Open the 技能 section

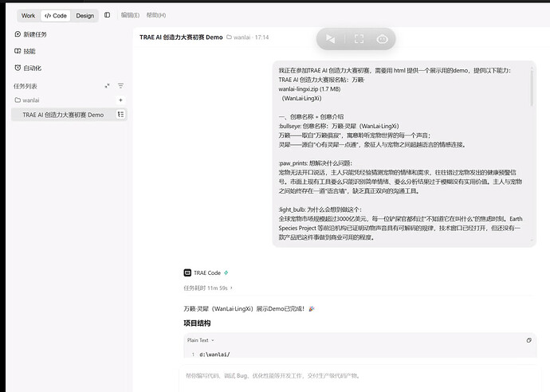tap(29, 51)
